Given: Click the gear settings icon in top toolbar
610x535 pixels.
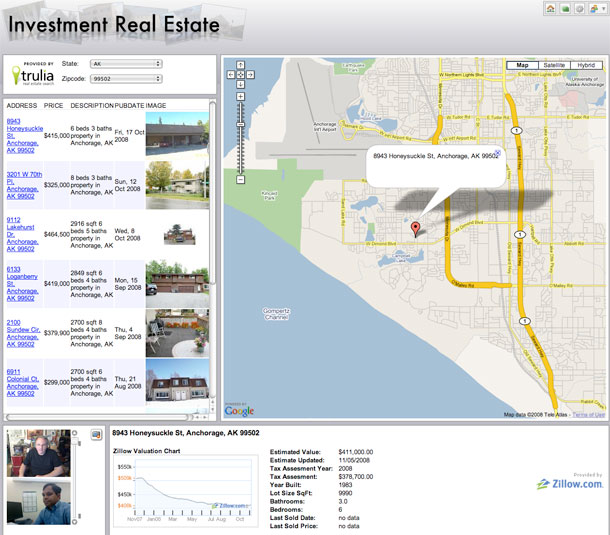Looking at the screenshot, I should coord(580,8).
